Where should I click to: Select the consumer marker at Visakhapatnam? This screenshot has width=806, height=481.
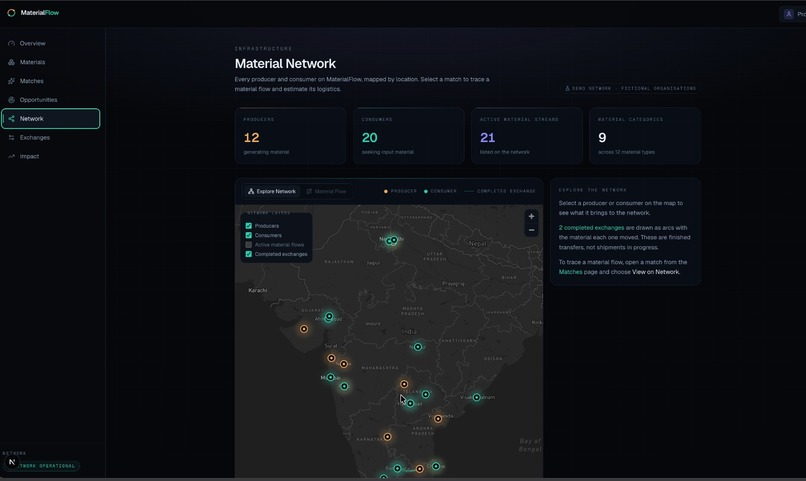pyautogui.click(x=477, y=397)
